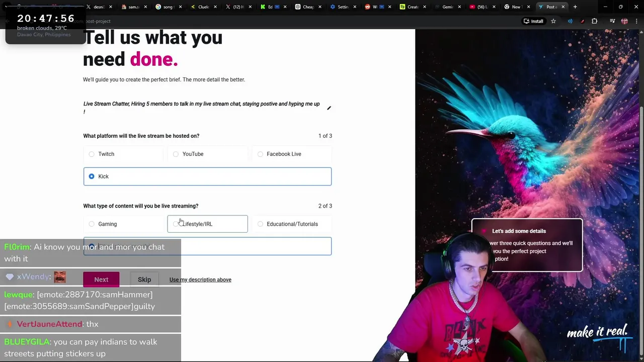This screenshot has height=362, width=644.
Task: Click 'Use my description above' link
Action: coord(200,280)
